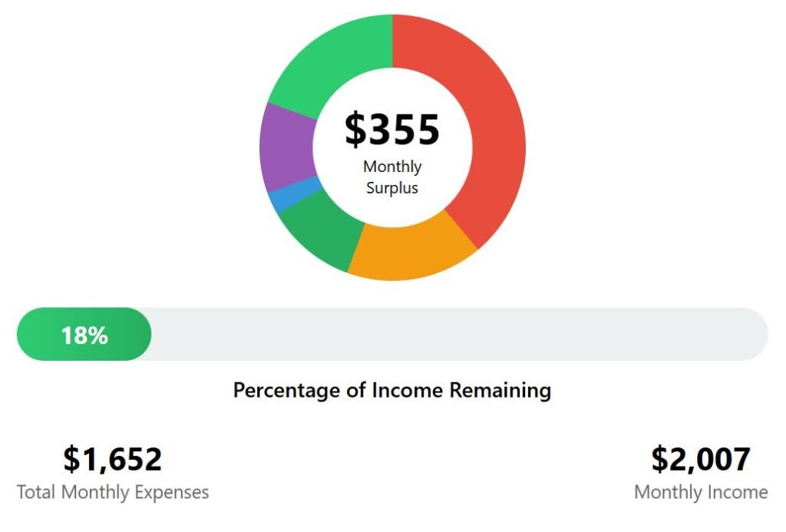The width and height of the screenshot is (786, 532).
Task: Click the $1,652 expenses figure
Action: [113, 459]
